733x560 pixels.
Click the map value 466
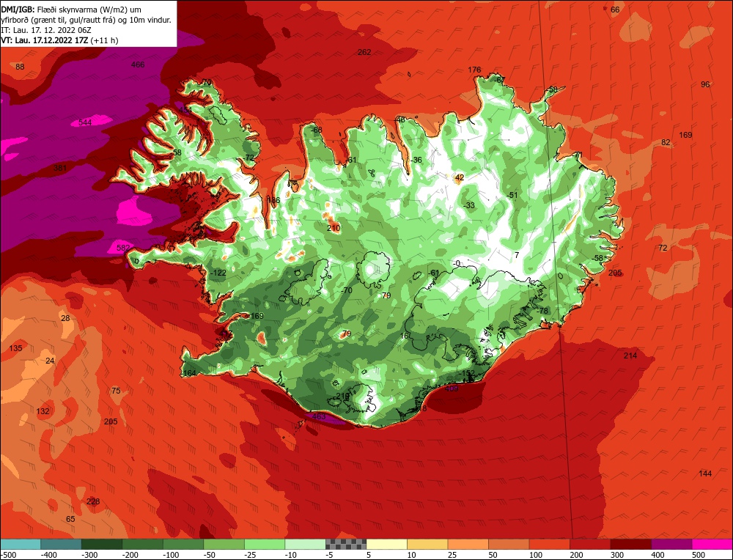(x=138, y=65)
